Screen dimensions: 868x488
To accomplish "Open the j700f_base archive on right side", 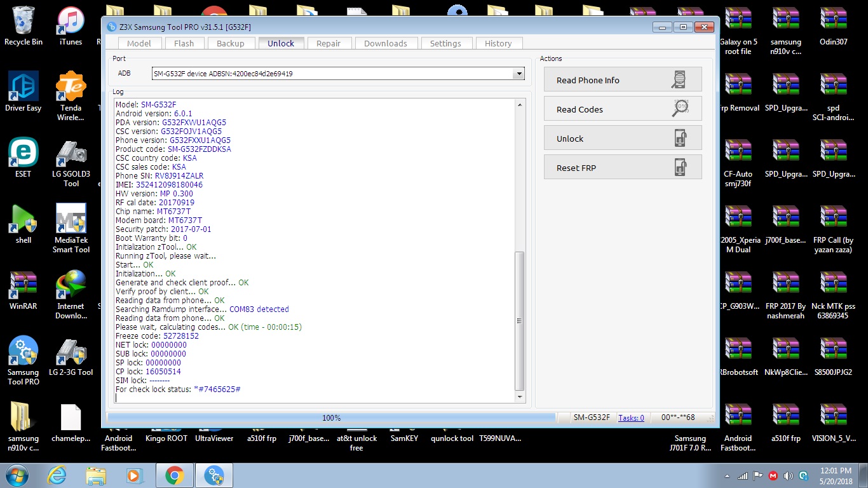I will tap(785, 224).
